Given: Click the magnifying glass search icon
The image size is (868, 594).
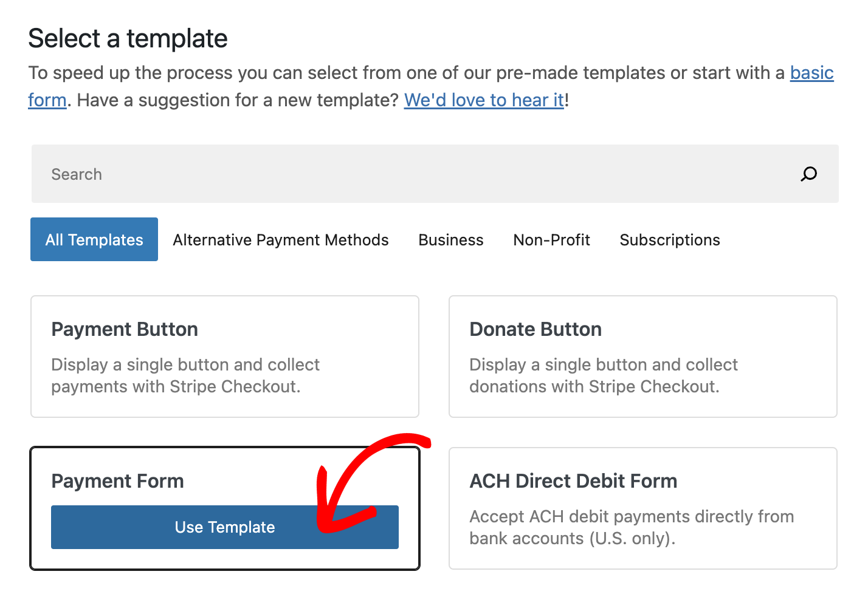Looking at the screenshot, I should coord(808,174).
